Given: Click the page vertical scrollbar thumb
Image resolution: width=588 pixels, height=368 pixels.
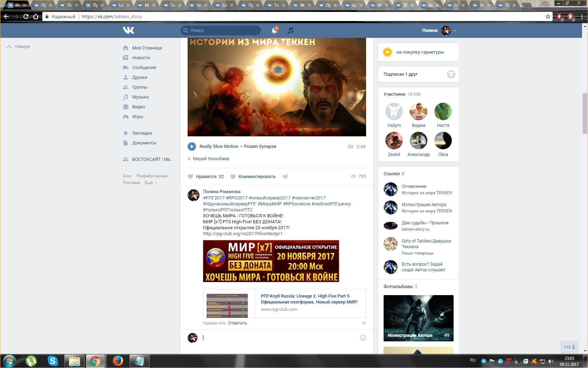Looking at the screenshot, I should (x=584, y=113).
